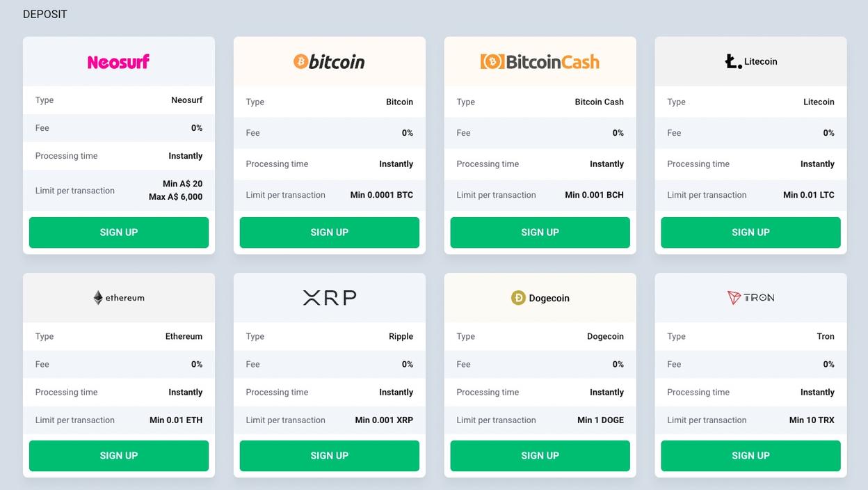Image resolution: width=868 pixels, height=490 pixels.
Task: Select the Ethereum logo
Action: [119, 298]
